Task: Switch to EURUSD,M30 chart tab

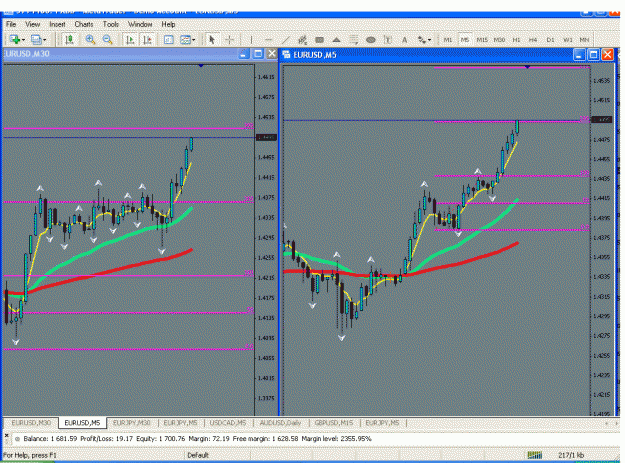Action: pyautogui.click(x=31, y=423)
